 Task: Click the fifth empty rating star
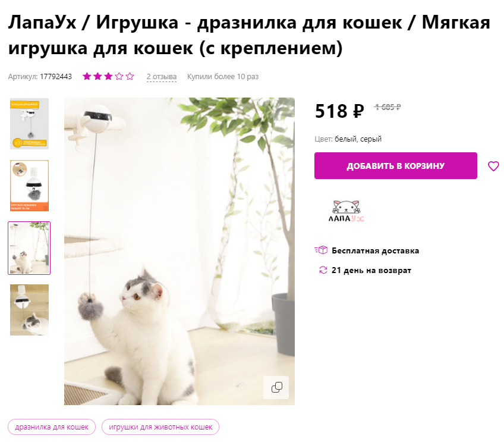pos(130,76)
